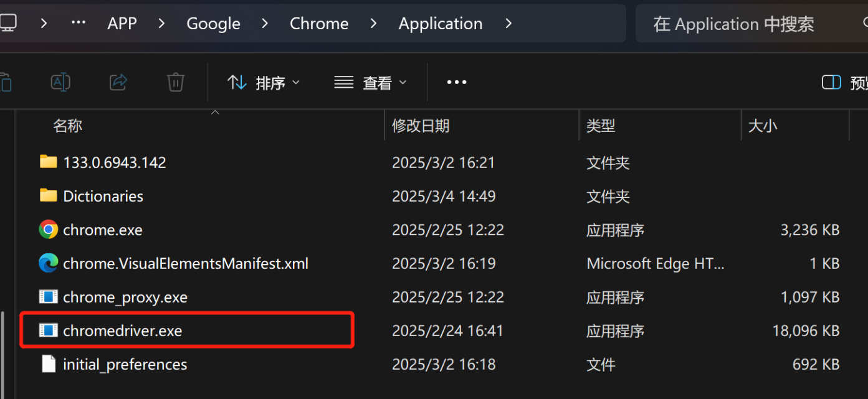Click the 在 Application 中搜索 search box
The height and width of the screenshot is (399, 868).
[733, 24]
